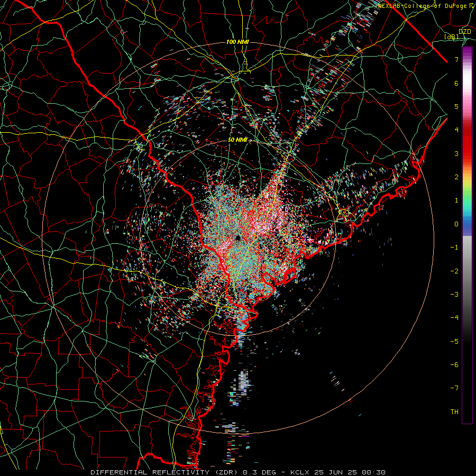Click the "-1" value on the scale
The height and width of the screenshot is (476, 476).
[x=454, y=248]
